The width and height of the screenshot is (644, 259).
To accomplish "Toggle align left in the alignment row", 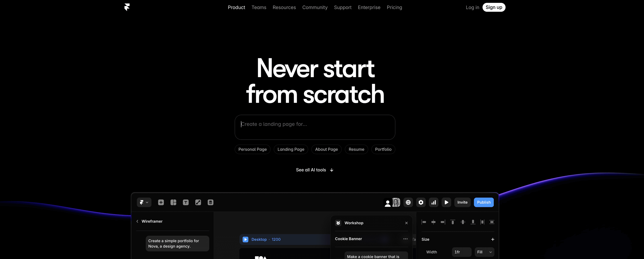I will (424, 222).
